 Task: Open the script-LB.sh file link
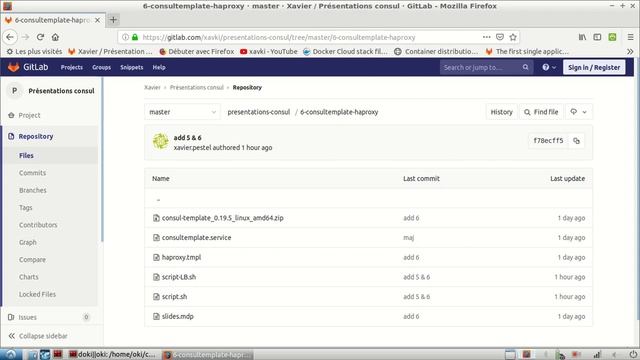(179, 277)
